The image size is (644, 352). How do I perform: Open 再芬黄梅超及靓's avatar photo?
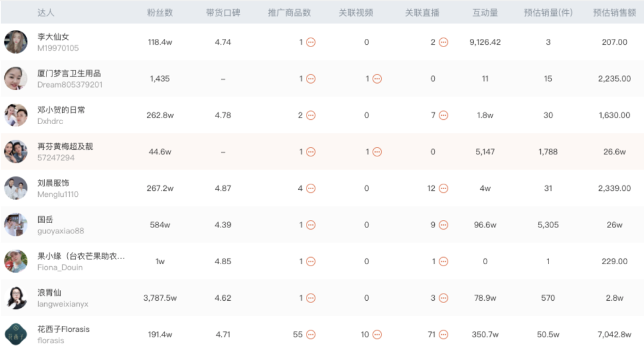pyautogui.click(x=16, y=152)
